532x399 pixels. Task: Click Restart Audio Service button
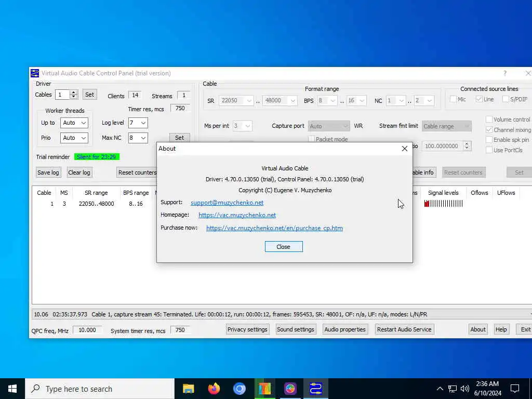[x=404, y=329]
